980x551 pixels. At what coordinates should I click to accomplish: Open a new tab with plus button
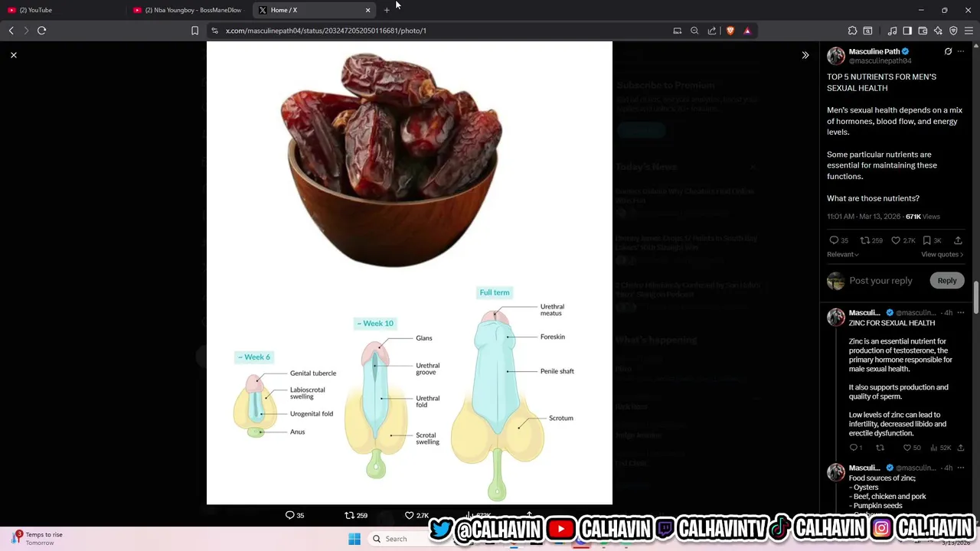pos(387,10)
